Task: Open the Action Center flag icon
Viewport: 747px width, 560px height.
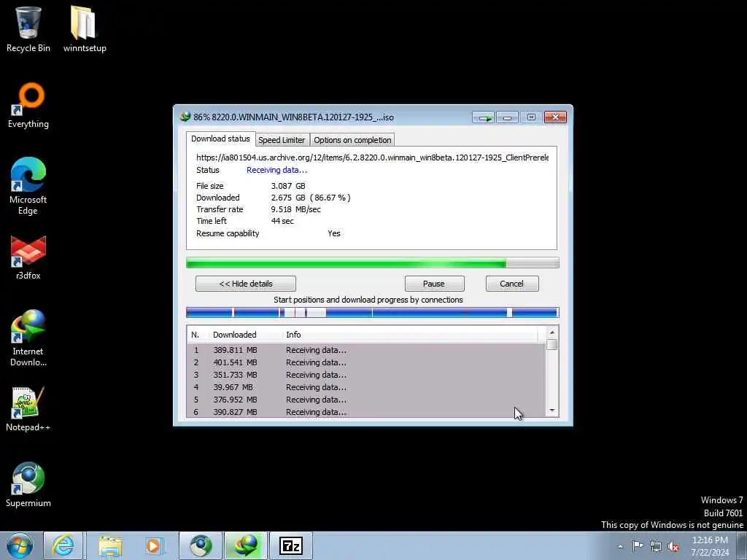Action: pos(638,546)
